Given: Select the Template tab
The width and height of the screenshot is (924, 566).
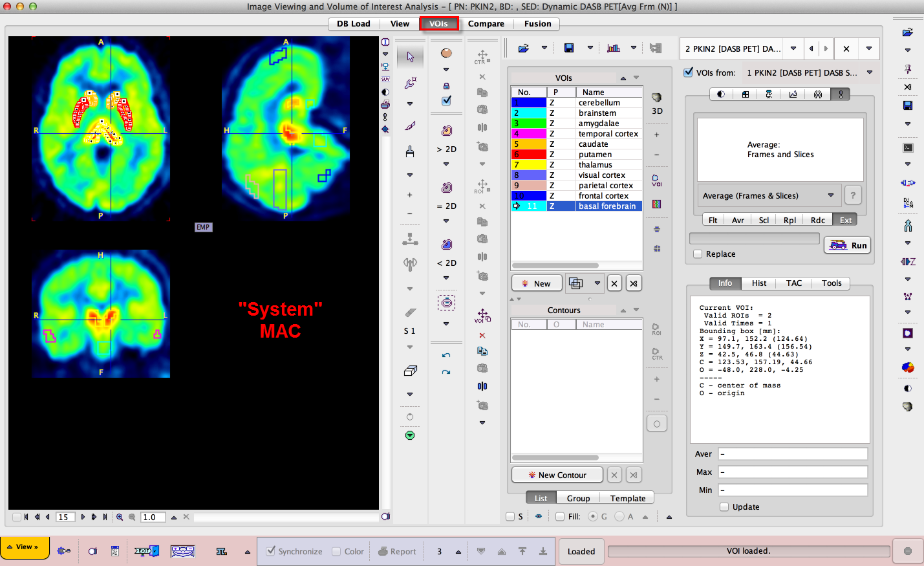Looking at the screenshot, I should pos(628,498).
